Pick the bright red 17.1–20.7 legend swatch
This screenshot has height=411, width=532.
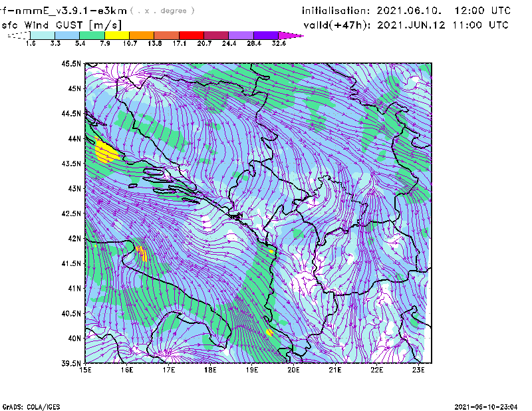[x=192, y=35]
